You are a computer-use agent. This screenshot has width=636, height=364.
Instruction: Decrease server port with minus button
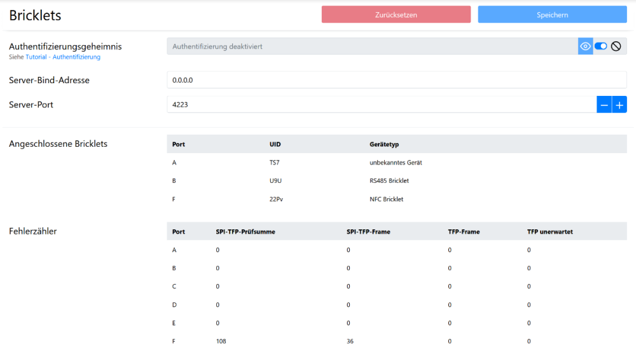pyautogui.click(x=604, y=105)
